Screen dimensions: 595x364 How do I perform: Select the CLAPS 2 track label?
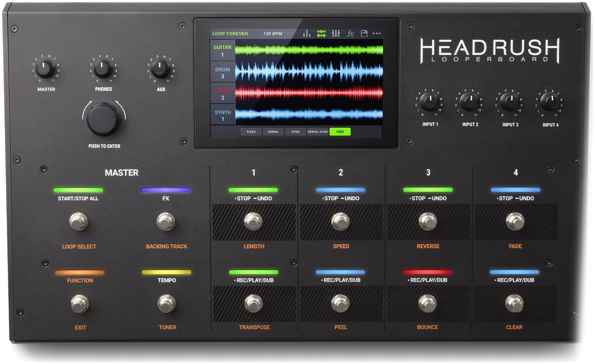pos(222,94)
